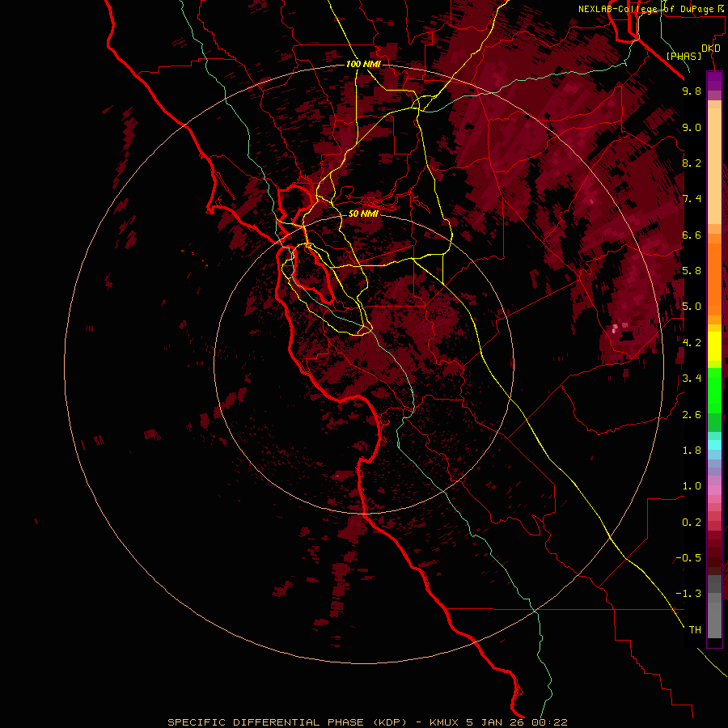This screenshot has height=728, width=728.
Task: Click the 7.4 legend value
Action: tap(692, 199)
